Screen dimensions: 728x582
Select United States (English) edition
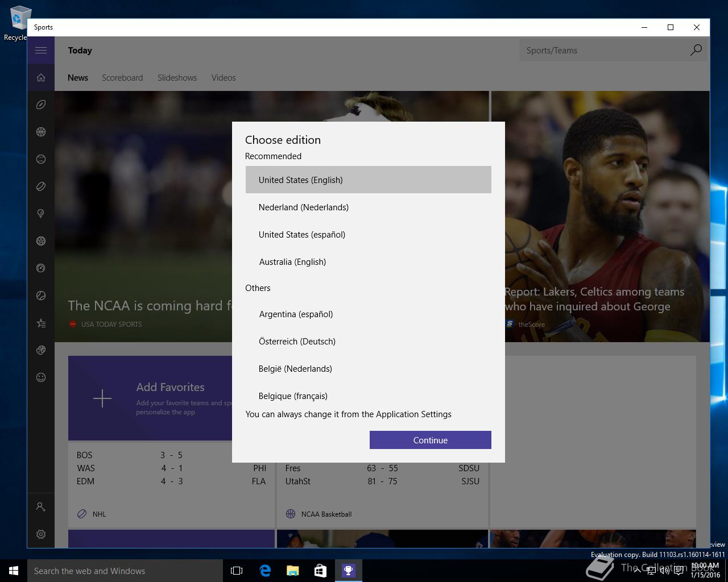[x=369, y=180]
